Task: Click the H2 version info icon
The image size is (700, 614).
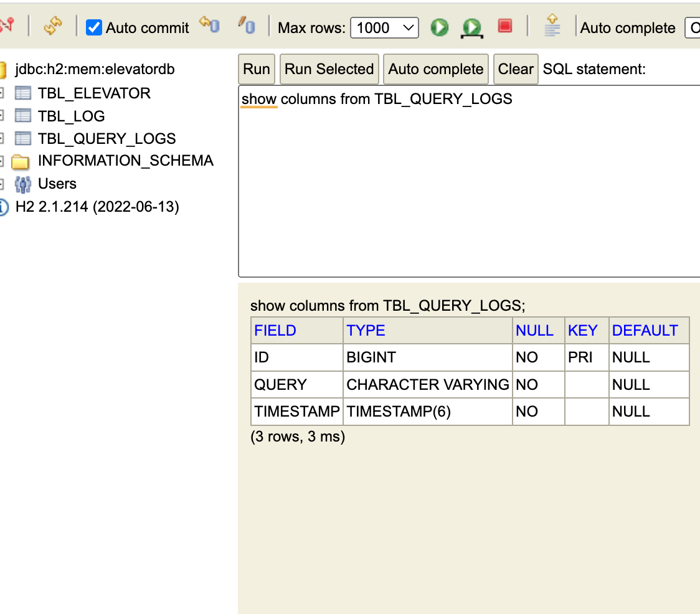Action: point(4,207)
